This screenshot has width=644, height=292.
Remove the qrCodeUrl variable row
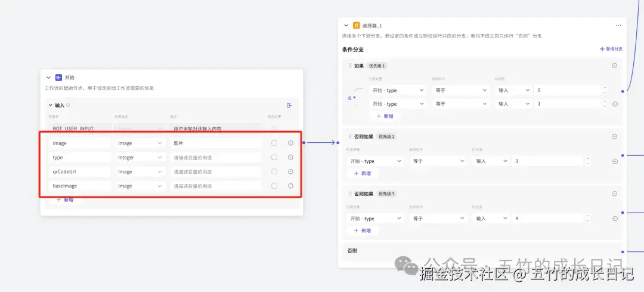(x=291, y=171)
